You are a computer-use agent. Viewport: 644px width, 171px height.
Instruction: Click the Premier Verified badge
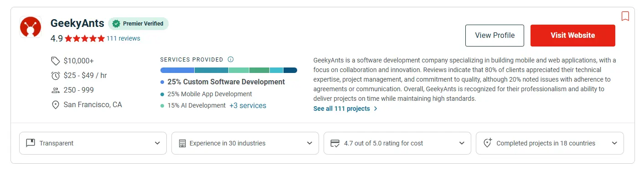pyautogui.click(x=138, y=24)
